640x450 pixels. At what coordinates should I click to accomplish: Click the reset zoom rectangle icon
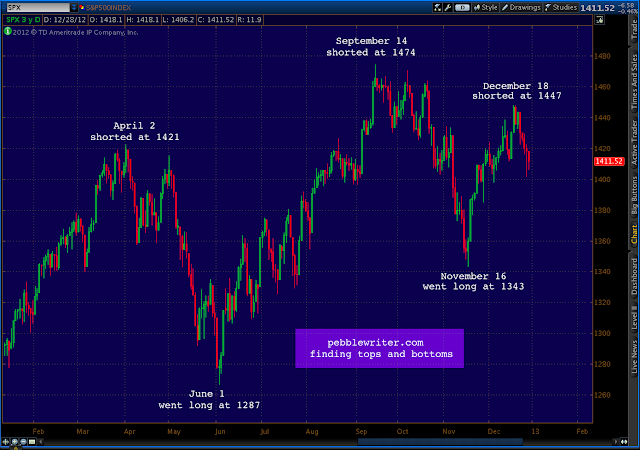coord(32,441)
